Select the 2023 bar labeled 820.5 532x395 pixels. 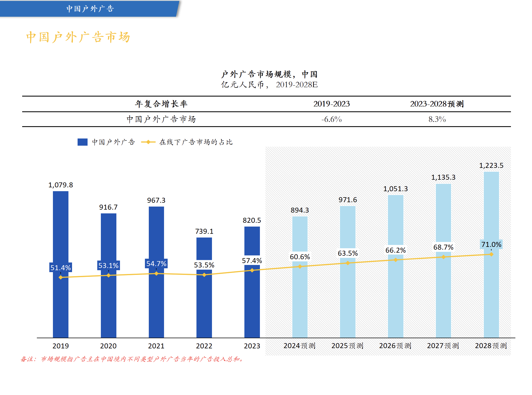252,282
